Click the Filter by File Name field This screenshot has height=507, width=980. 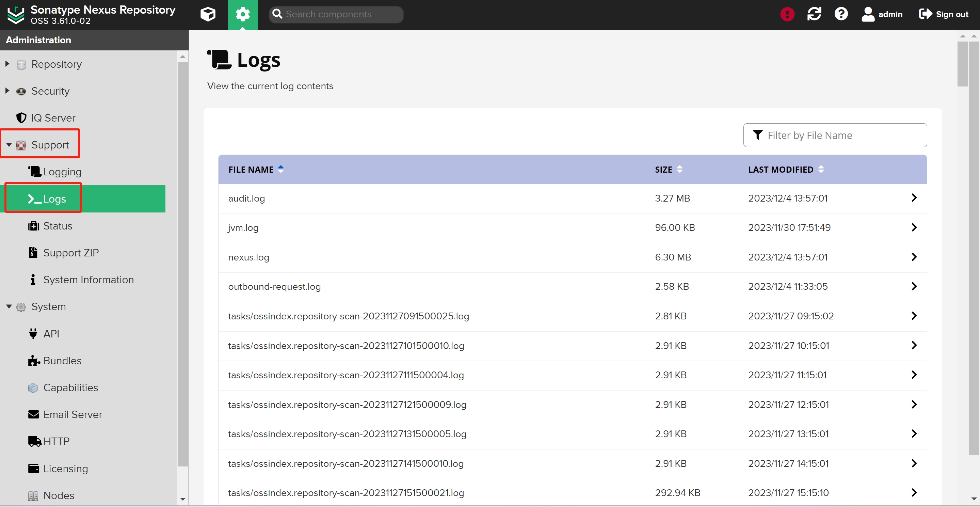tap(835, 135)
